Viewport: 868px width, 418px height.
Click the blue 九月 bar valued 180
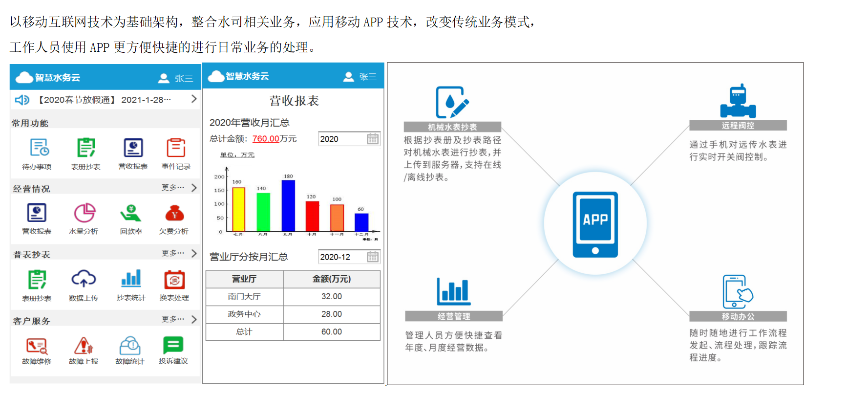coord(288,206)
